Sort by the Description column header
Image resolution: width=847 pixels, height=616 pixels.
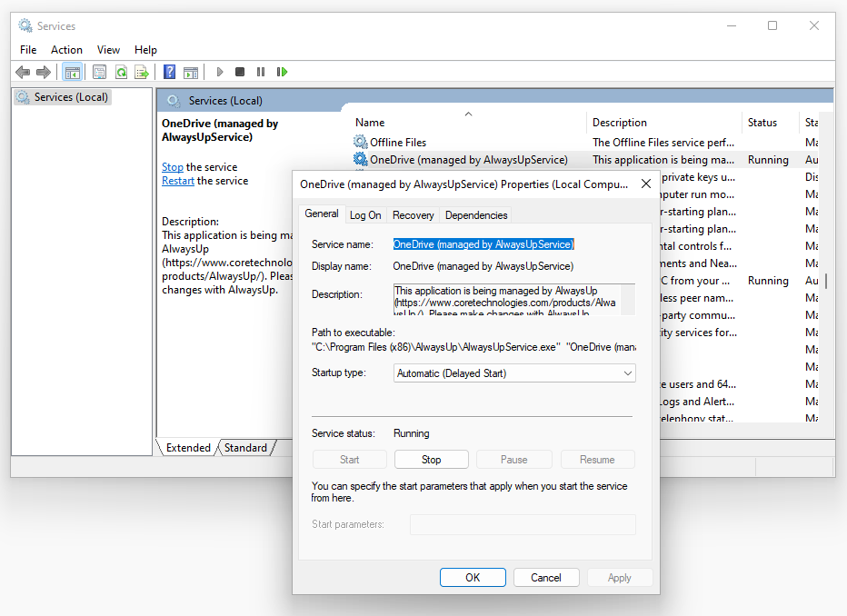[x=664, y=123]
